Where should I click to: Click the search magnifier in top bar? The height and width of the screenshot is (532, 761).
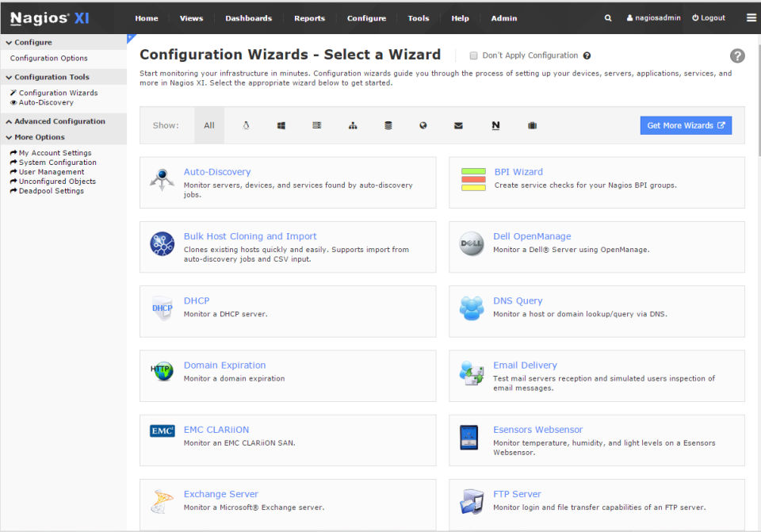point(608,18)
